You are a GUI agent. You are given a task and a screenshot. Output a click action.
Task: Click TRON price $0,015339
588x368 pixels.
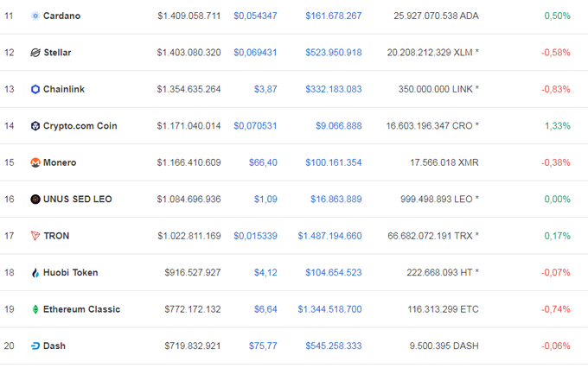point(255,236)
